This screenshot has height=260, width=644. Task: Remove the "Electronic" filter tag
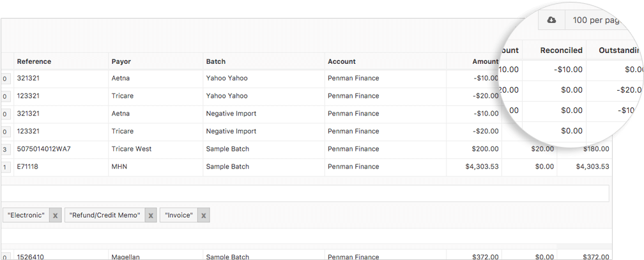(x=55, y=215)
